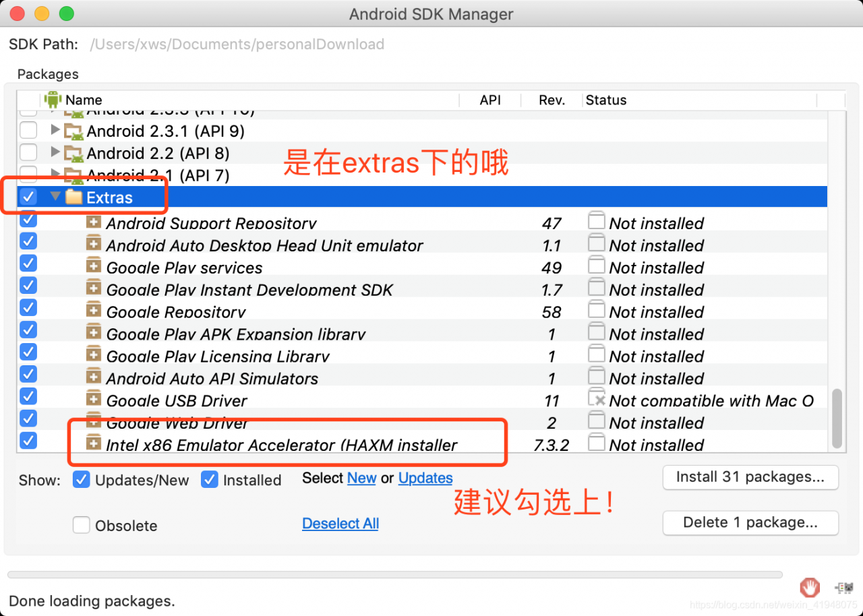Screen dimensions: 863x616
Task: Uncheck the Extras folder checkbox
Action: coord(28,197)
